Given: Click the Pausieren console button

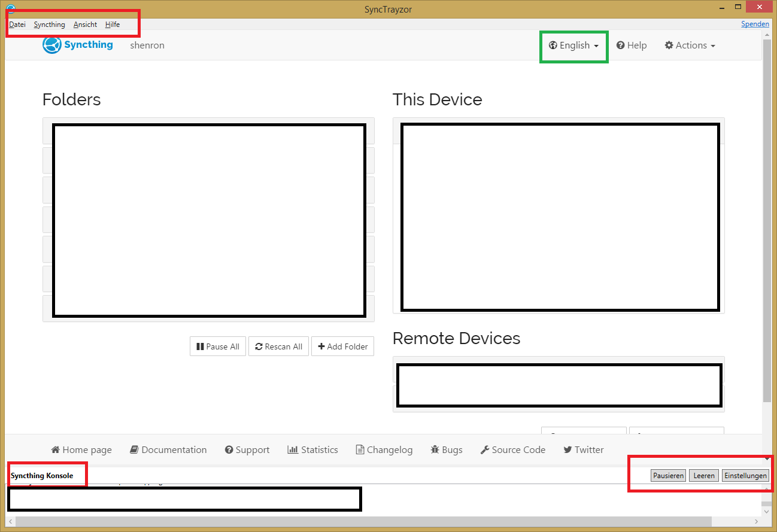Looking at the screenshot, I should [668, 476].
